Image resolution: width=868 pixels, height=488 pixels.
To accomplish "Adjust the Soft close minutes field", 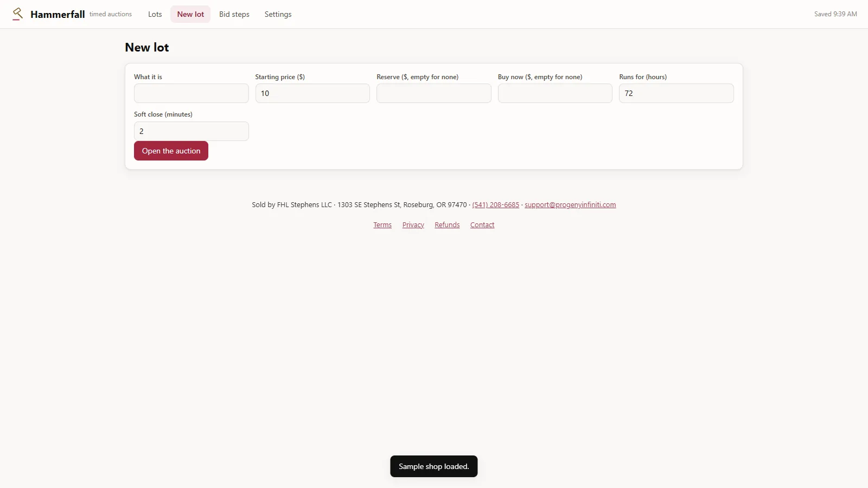I will [x=192, y=131].
